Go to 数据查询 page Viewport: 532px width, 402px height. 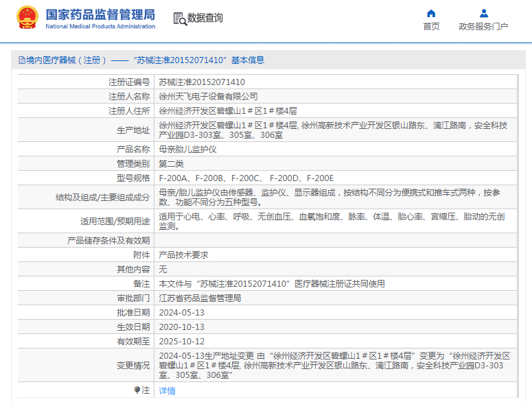(x=205, y=18)
